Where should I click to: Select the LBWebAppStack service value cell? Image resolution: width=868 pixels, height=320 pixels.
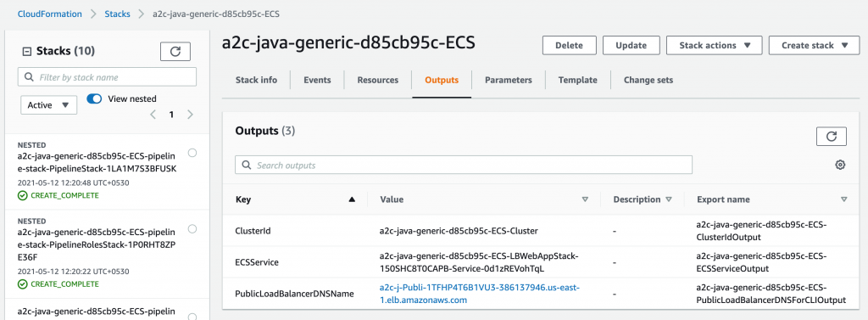479,261
